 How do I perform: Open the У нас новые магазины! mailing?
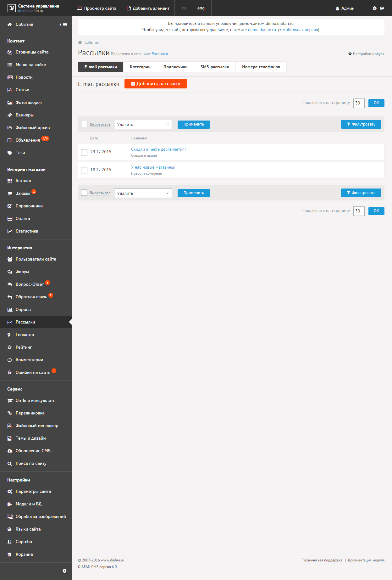tap(153, 167)
